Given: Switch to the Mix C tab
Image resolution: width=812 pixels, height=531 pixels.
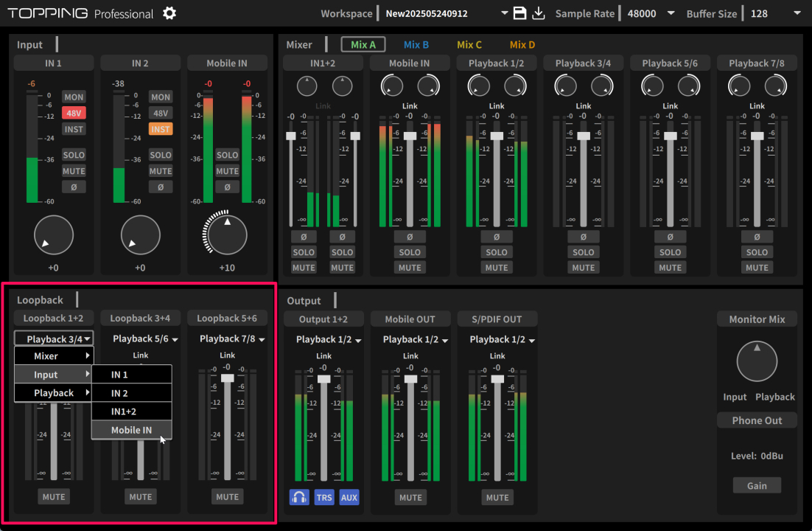Looking at the screenshot, I should pos(469,44).
